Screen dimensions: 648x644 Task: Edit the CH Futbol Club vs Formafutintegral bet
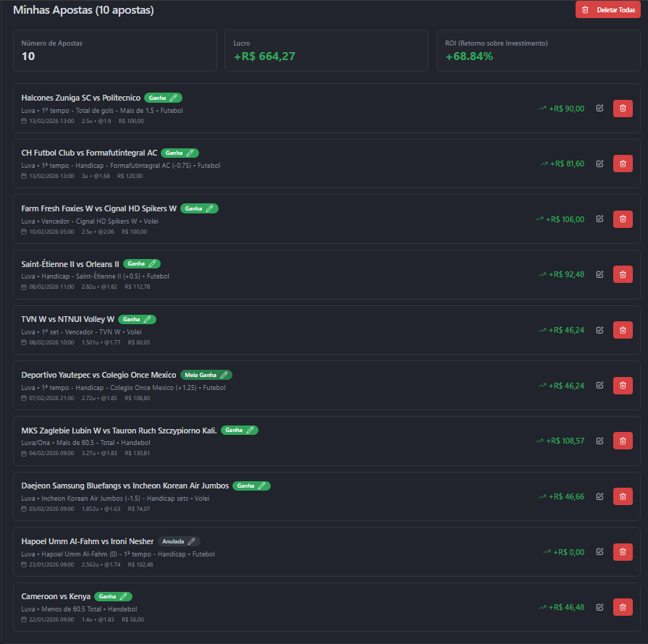tap(599, 164)
